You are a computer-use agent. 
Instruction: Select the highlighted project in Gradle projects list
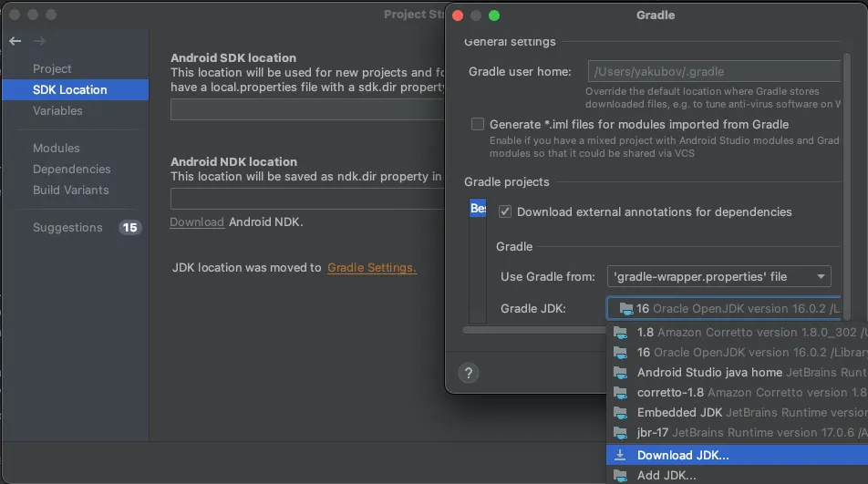tap(478, 208)
